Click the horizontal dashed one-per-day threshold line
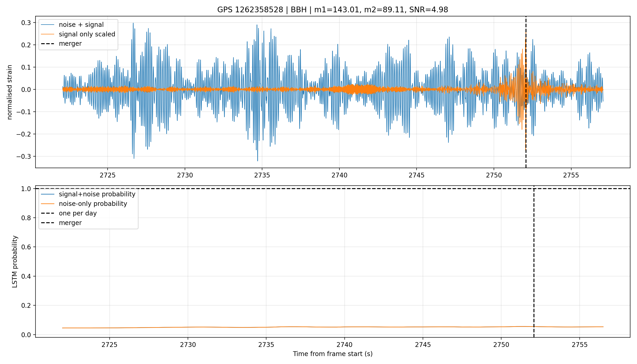Viewport: 637px width, 364px height. [333, 189]
